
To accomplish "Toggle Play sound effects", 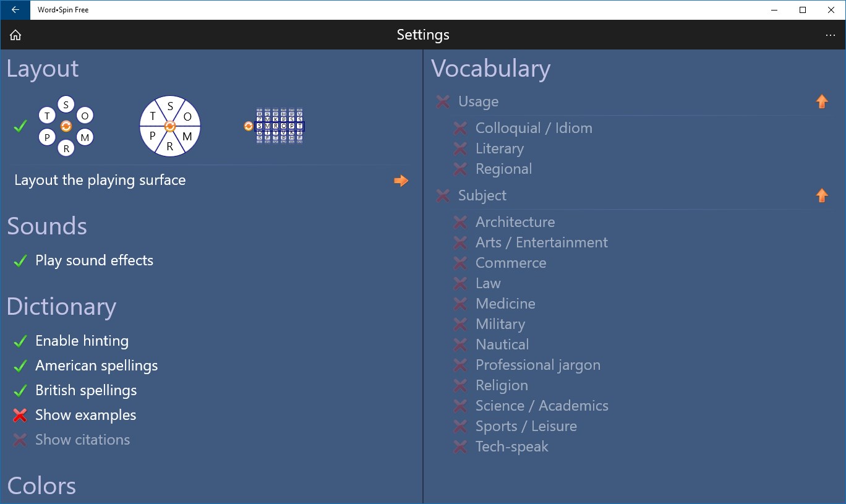I will pyautogui.click(x=83, y=260).
